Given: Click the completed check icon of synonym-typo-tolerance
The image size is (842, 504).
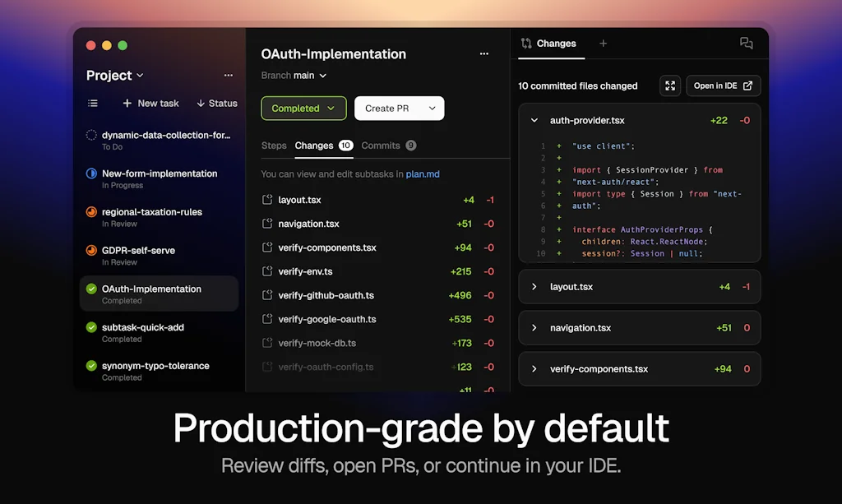Looking at the screenshot, I should point(91,366).
